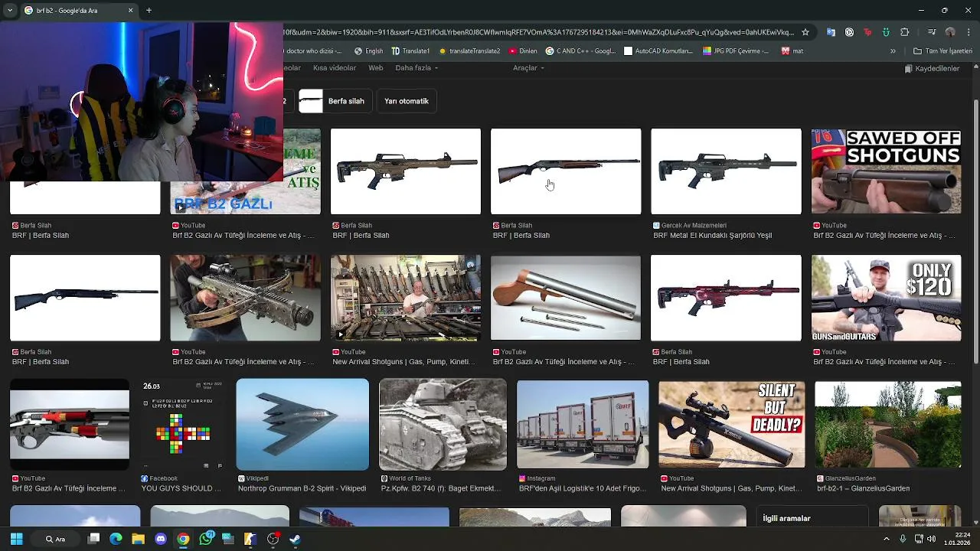Open the Extensions puzzle-piece menu
Image resolution: width=980 pixels, height=551 pixels.
click(905, 32)
